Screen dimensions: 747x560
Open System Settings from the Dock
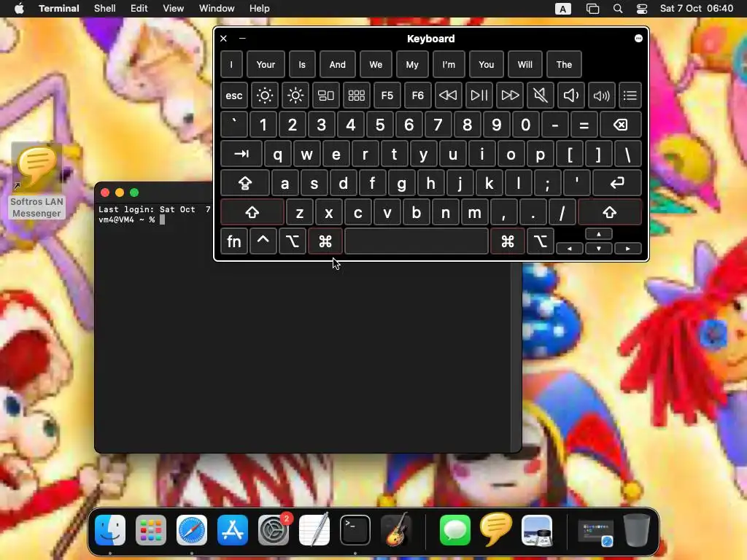coord(274,530)
